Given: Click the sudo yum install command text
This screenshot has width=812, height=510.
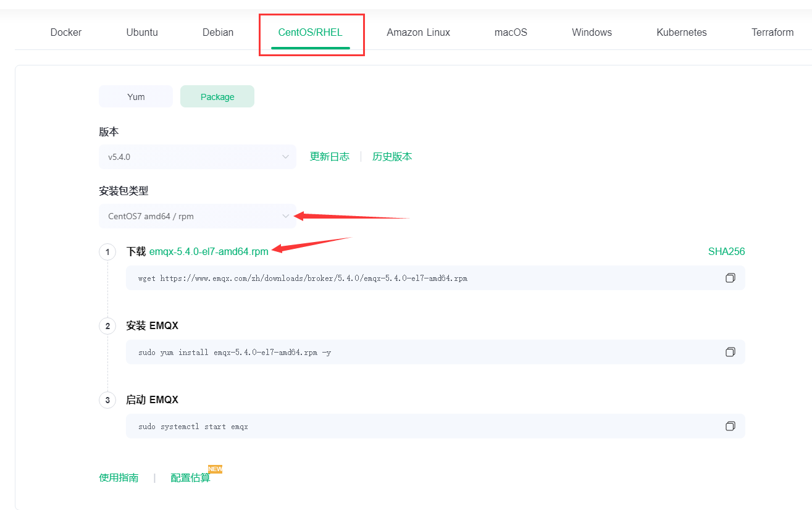Looking at the screenshot, I should (x=235, y=353).
